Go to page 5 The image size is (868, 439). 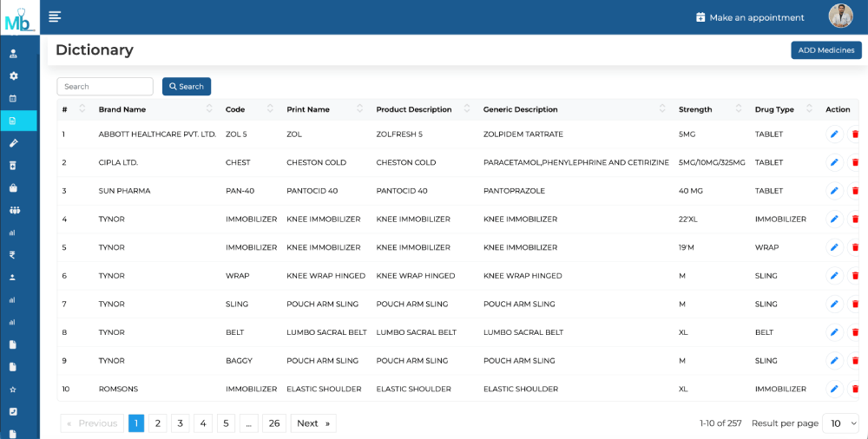point(226,423)
